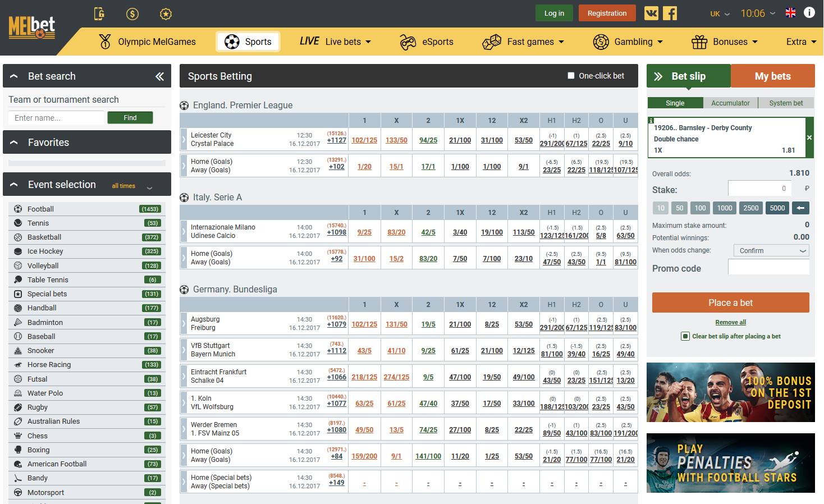Collapse the Bet search panel double-arrow
Screen dimensions: 824x504
(x=160, y=76)
